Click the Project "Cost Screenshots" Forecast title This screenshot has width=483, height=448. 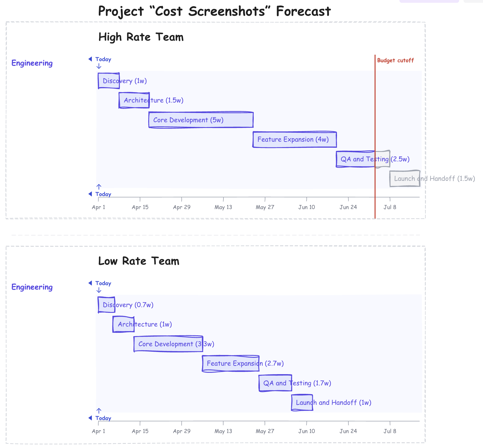click(214, 12)
